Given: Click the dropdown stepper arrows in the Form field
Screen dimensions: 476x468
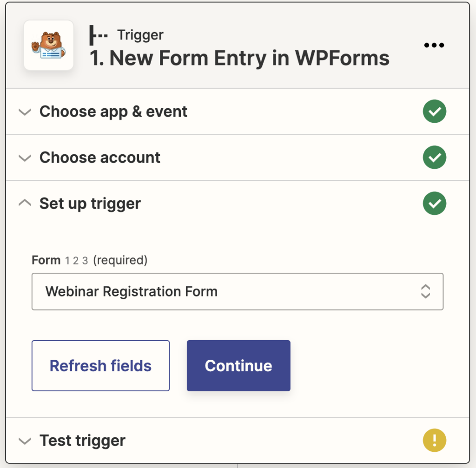Looking at the screenshot, I should point(426,291).
